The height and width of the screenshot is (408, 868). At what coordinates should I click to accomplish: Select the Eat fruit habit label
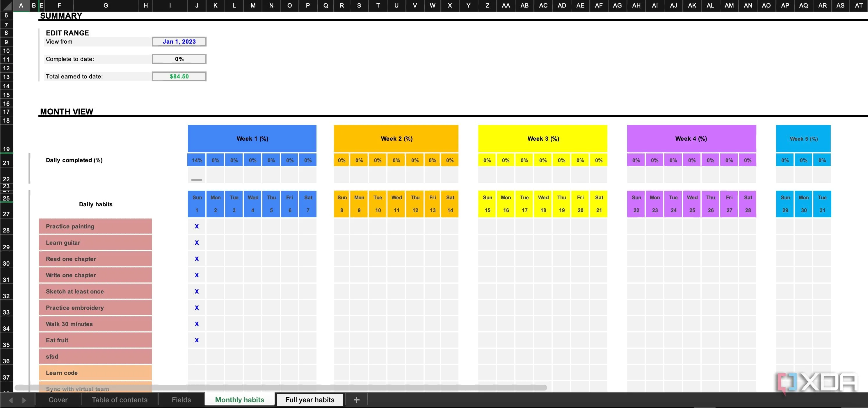pyautogui.click(x=95, y=340)
